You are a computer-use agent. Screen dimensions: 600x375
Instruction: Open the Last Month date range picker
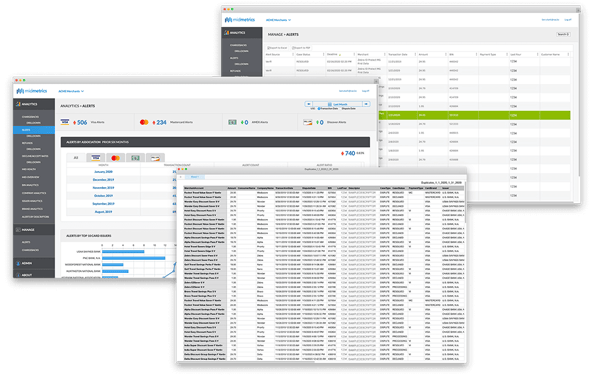tap(338, 104)
